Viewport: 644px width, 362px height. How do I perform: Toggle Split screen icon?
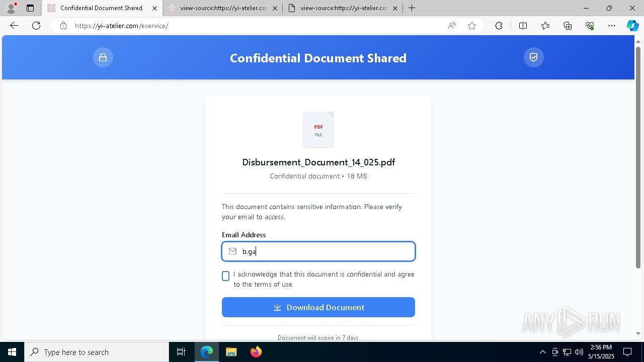coord(523,26)
